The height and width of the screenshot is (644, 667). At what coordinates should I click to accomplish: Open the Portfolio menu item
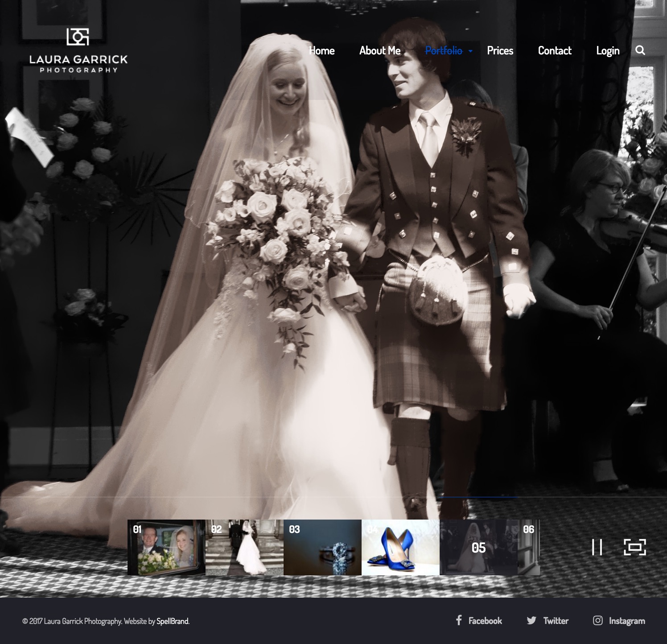click(x=443, y=51)
